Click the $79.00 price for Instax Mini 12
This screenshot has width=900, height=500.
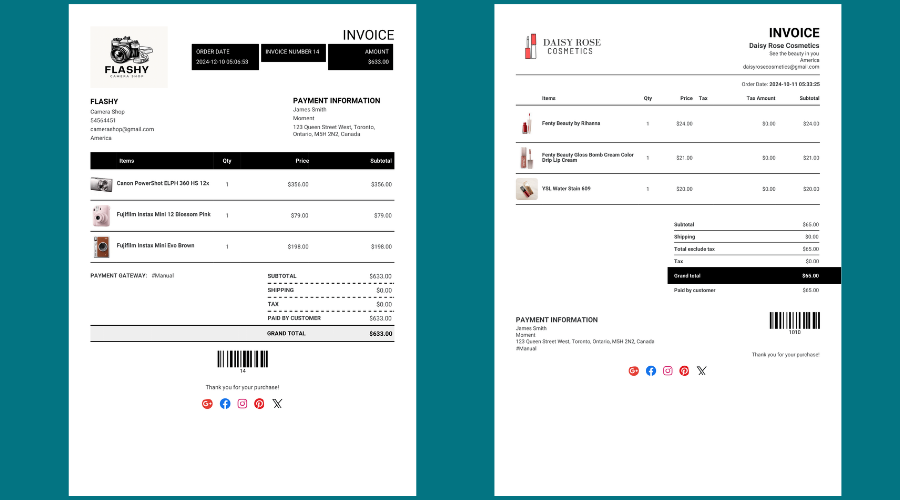pyautogui.click(x=300, y=216)
